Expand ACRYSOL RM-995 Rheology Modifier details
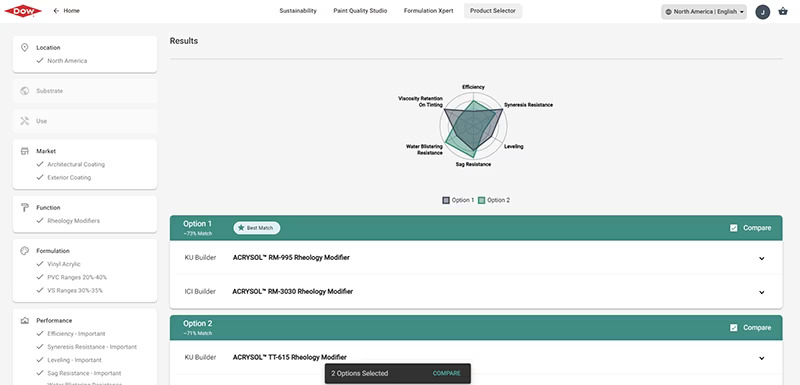Image resolution: width=800 pixels, height=385 pixels. (x=762, y=259)
